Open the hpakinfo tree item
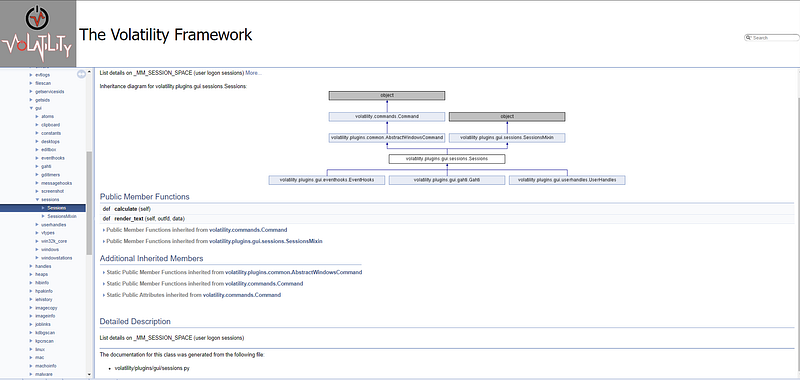800x380 pixels. (x=44, y=291)
